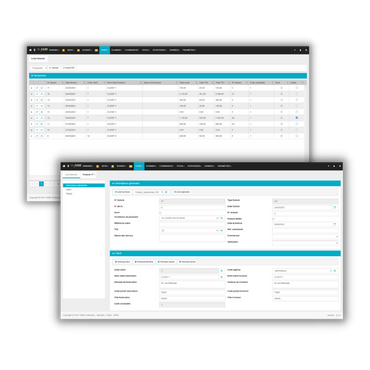Click the magnifier icon beside Nom client facturation
Screen dimensions: 370x370
click(222, 277)
